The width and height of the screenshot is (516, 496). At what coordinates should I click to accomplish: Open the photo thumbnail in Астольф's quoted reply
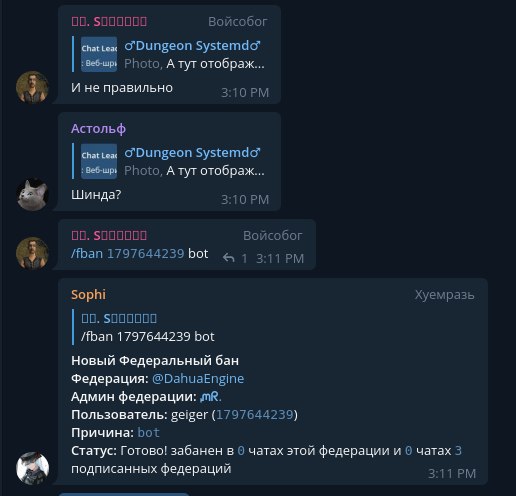[99, 161]
